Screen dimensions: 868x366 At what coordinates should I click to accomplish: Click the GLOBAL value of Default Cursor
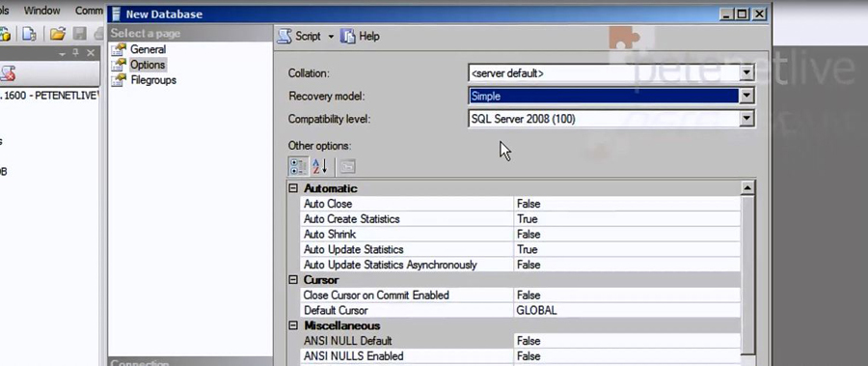tap(536, 311)
